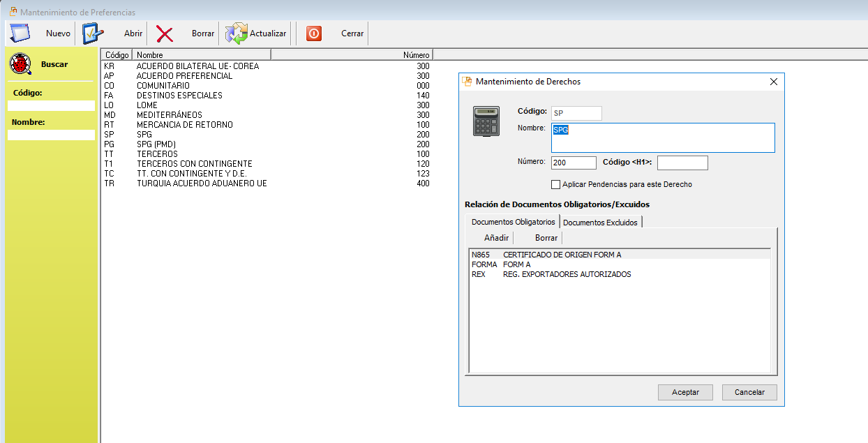Click the calculator icon in Derechos dialog
868x443 pixels.
(x=486, y=121)
